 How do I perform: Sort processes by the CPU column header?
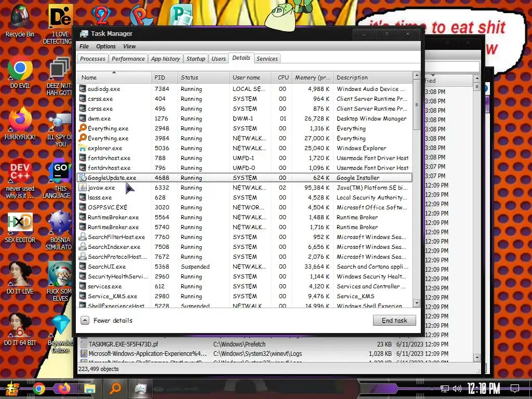pyautogui.click(x=282, y=77)
